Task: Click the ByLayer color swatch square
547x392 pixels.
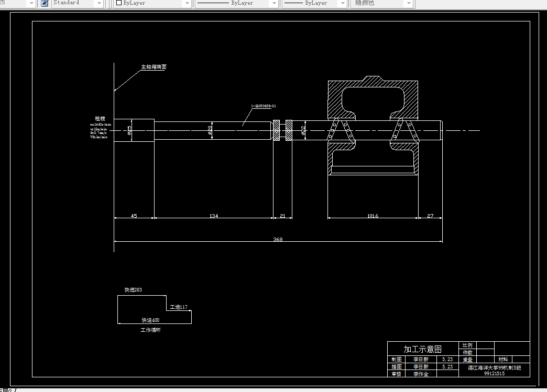Action: click(118, 3)
